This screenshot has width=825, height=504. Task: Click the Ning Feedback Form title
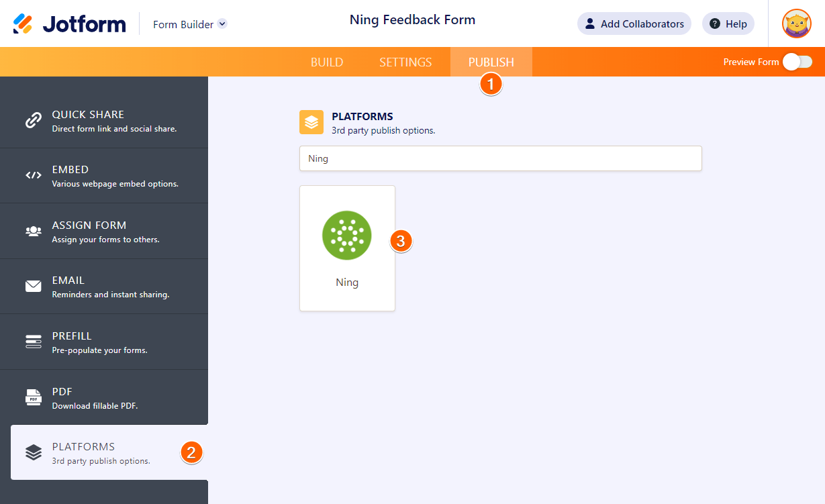[412, 20]
